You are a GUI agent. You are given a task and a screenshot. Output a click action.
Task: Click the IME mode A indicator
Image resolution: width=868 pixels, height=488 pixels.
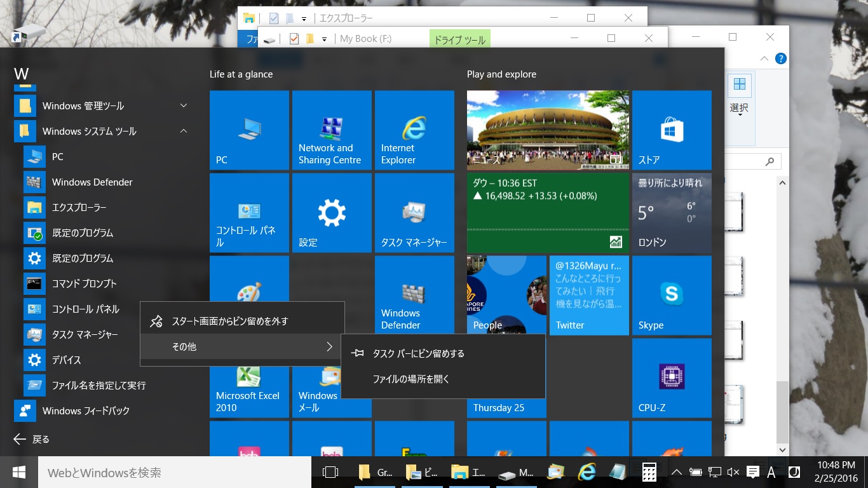pyautogui.click(x=771, y=472)
